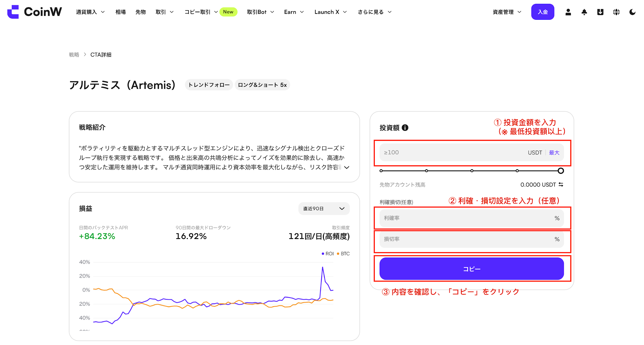The width and height of the screenshot is (644, 345).
Task: Open the 通貨購入 dropdown menu
Action: pos(90,12)
